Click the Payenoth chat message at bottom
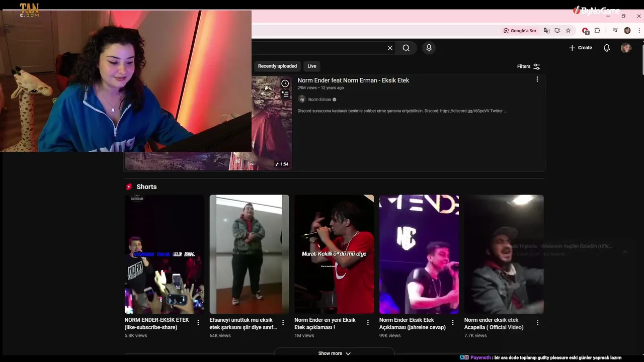644x362 pixels. click(x=541, y=357)
